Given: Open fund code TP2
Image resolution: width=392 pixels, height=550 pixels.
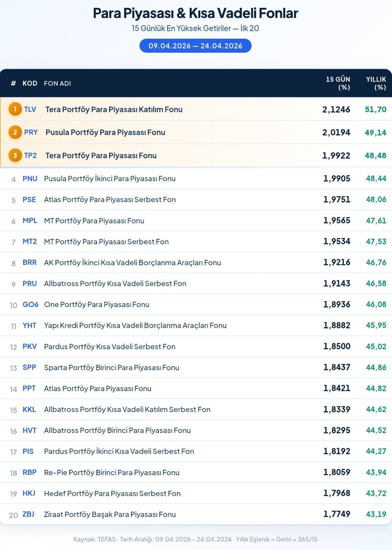Looking at the screenshot, I should [30, 155].
